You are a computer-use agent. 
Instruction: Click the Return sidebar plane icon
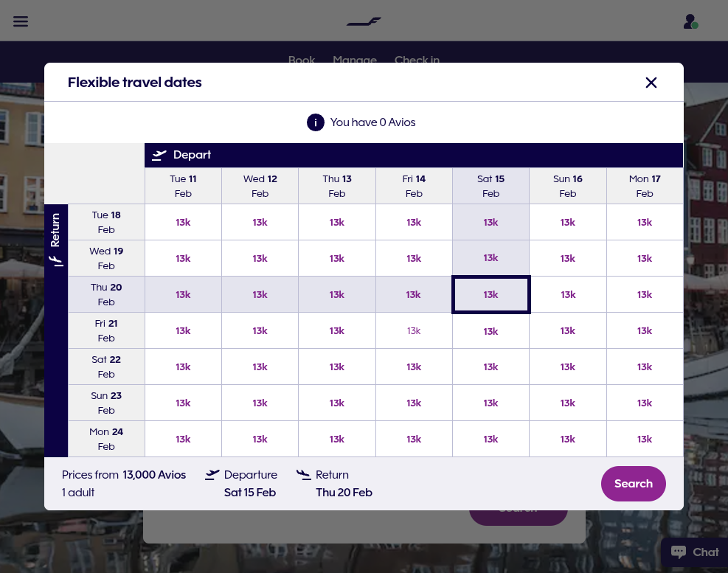pyautogui.click(x=56, y=261)
